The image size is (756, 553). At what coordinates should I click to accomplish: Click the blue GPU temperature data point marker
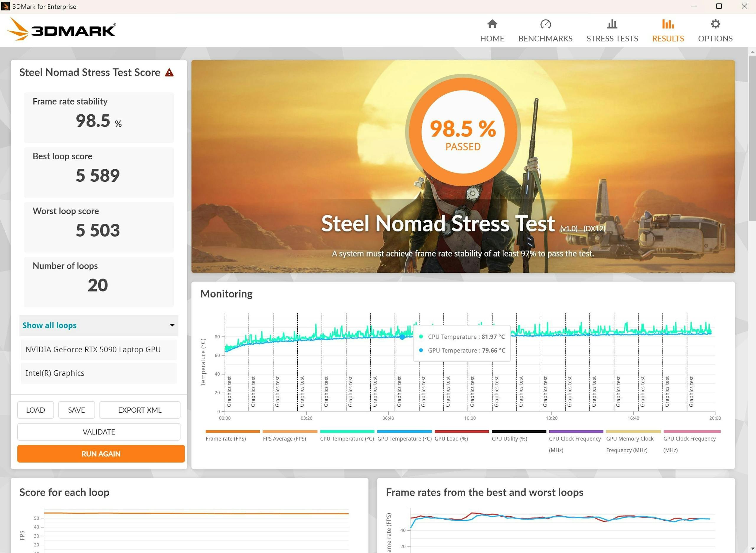click(402, 337)
